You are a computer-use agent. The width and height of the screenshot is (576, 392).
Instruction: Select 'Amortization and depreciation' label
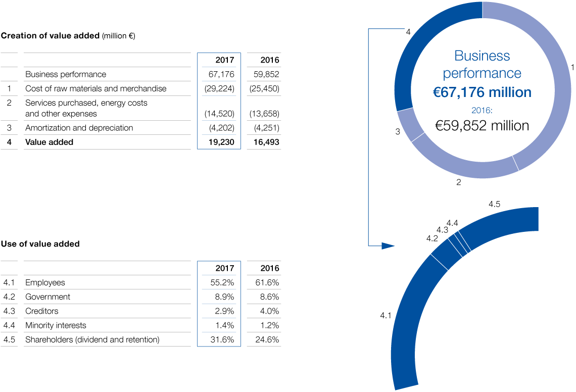pos(79,128)
